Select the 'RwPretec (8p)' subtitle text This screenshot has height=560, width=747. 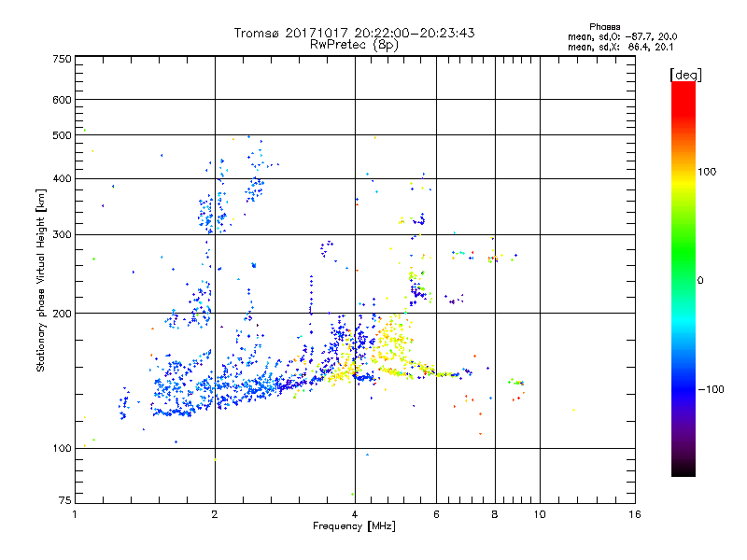[x=354, y=45]
